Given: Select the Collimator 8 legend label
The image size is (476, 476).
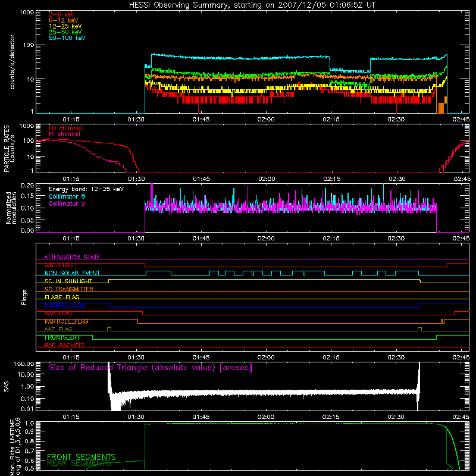Looking at the screenshot, I should click(x=67, y=196).
